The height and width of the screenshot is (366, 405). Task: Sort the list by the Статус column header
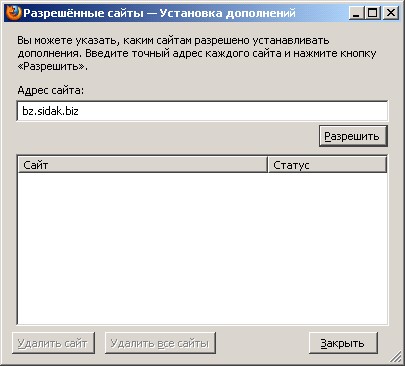click(x=327, y=165)
